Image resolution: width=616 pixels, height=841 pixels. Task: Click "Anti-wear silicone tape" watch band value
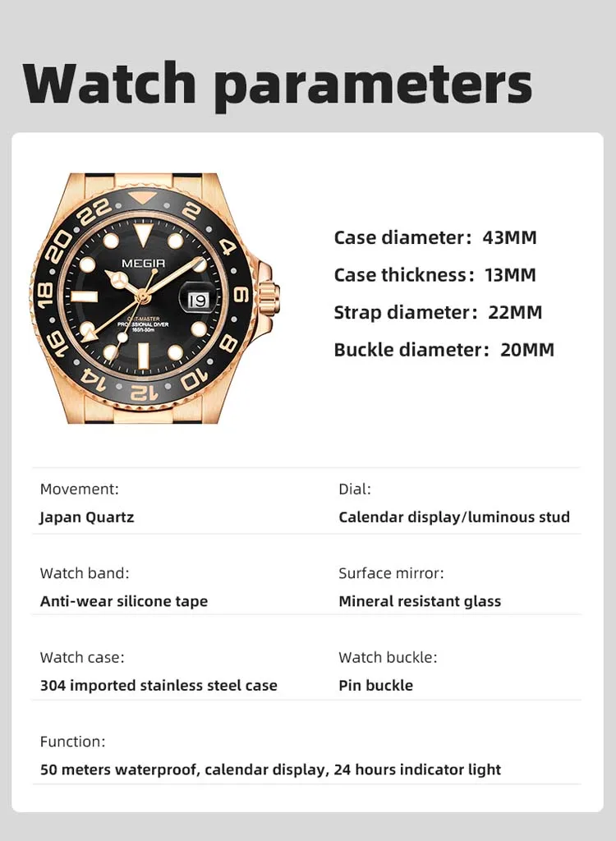point(124,601)
